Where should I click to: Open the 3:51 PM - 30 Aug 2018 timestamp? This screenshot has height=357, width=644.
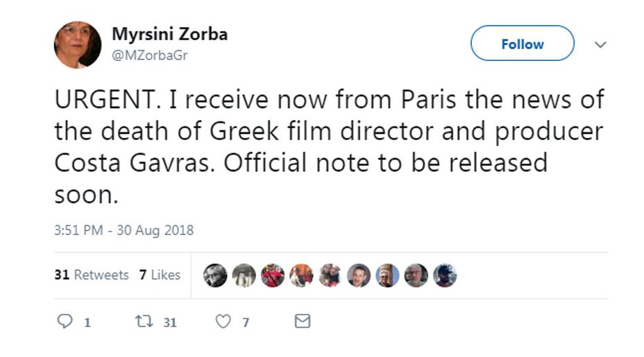tap(124, 230)
